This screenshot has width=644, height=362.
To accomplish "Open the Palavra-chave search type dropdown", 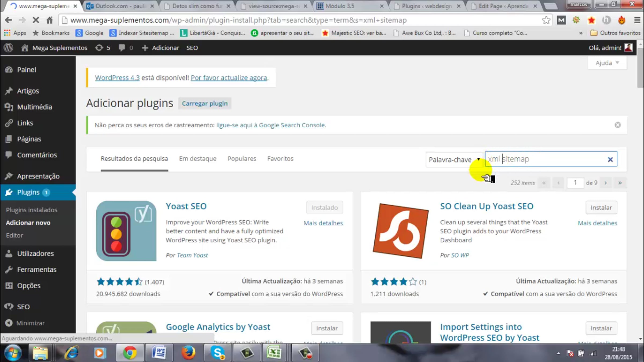I will 454,160.
